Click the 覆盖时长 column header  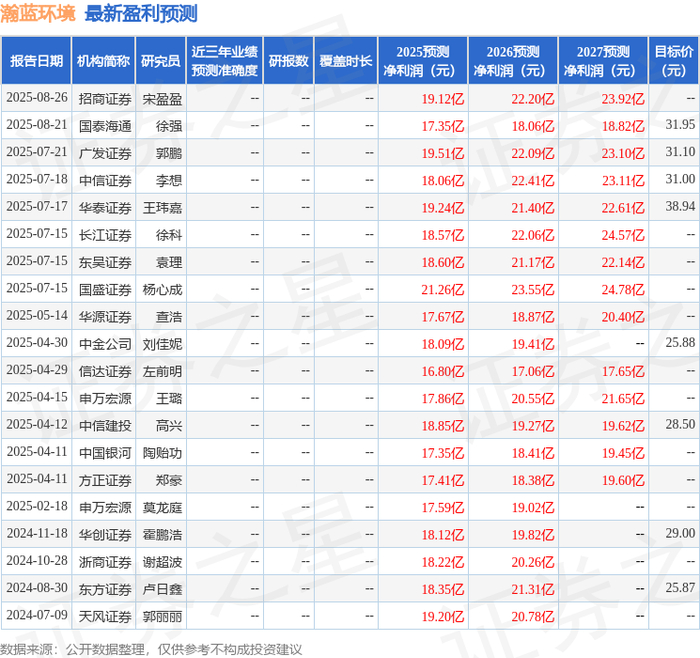click(x=346, y=61)
